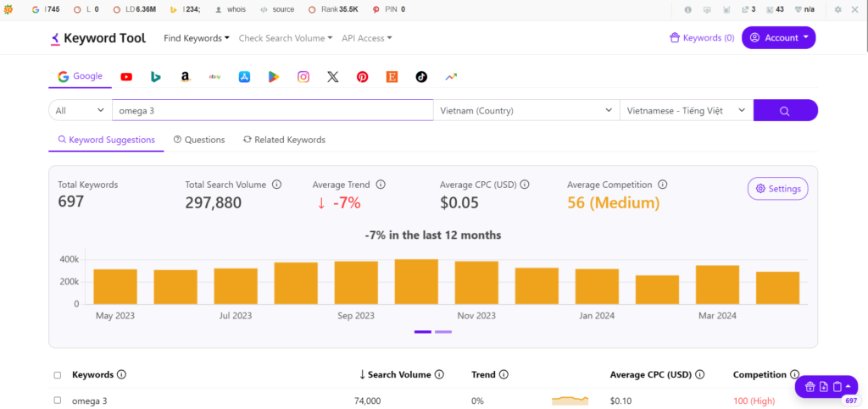Click the tallest bar in the volume chart
This screenshot has height=409, width=868.
(x=416, y=281)
